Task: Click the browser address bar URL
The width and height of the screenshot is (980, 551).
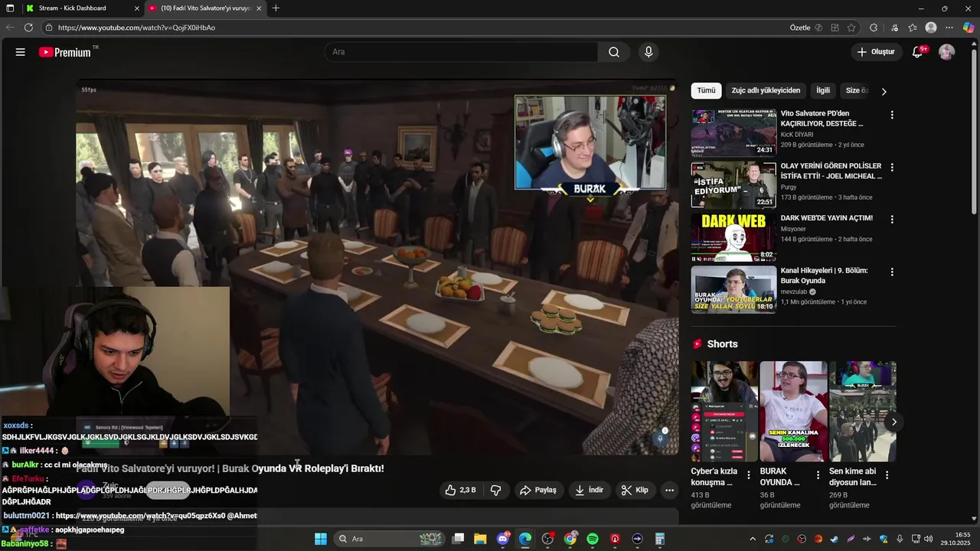Action: 136,28
